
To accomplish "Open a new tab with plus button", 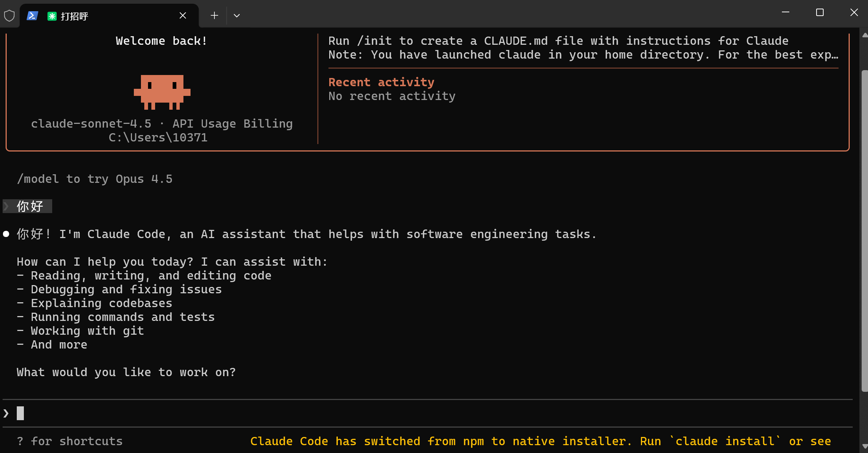I will click(214, 16).
